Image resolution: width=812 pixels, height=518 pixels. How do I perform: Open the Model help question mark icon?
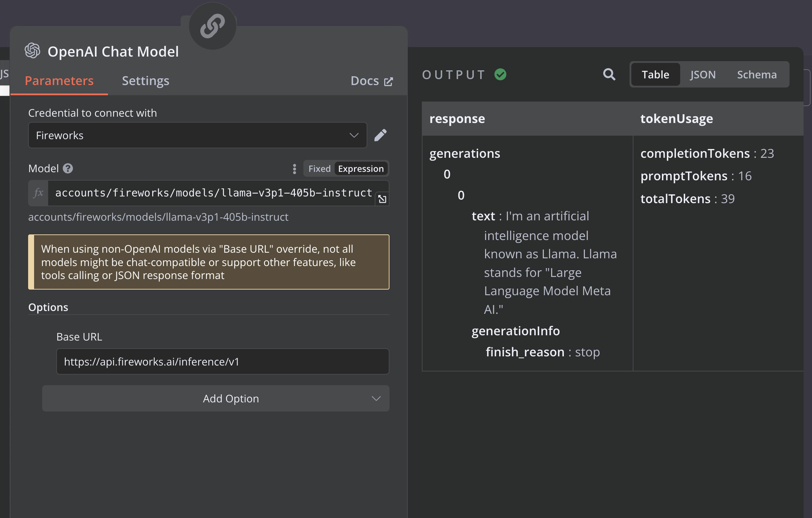coord(68,169)
